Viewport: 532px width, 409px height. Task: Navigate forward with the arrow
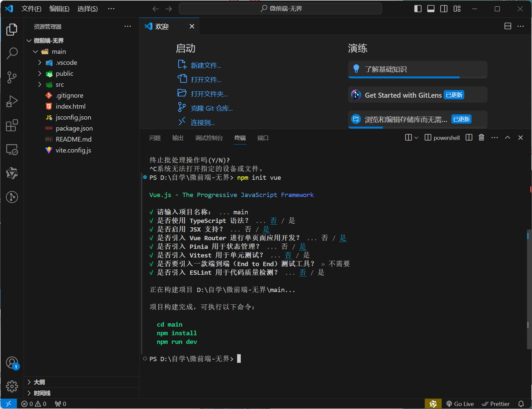pyautogui.click(x=169, y=9)
